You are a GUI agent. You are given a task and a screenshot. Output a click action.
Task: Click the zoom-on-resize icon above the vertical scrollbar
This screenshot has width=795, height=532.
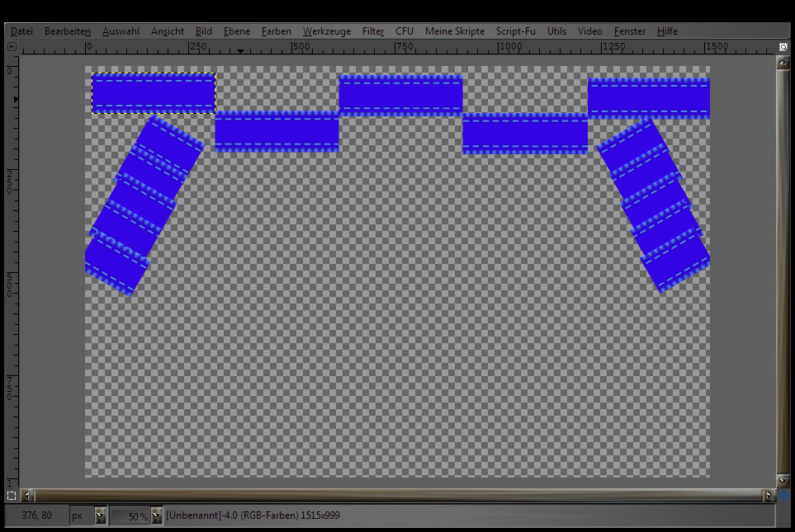tap(783, 47)
